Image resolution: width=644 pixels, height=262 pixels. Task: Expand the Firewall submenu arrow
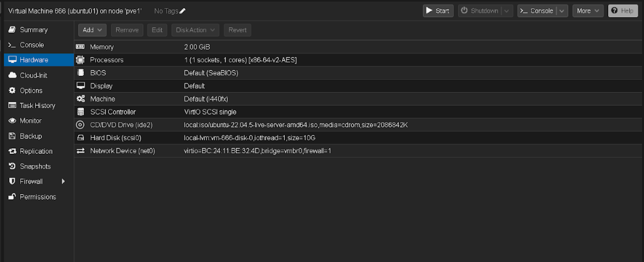tap(63, 182)
